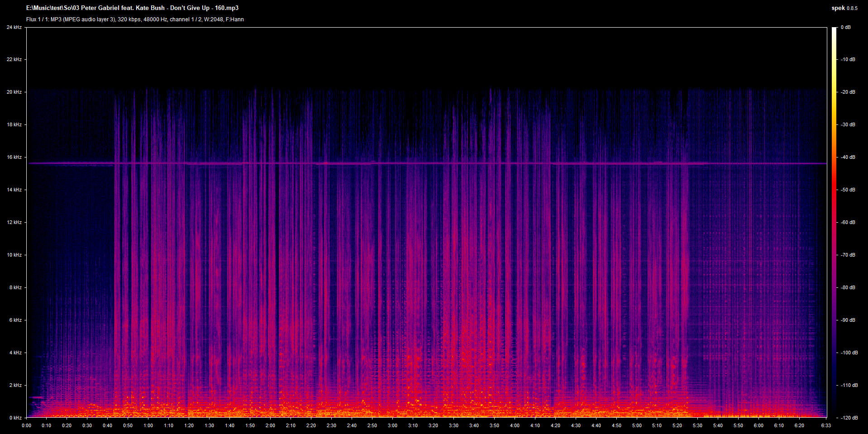Click the 24 kHz frequency axis label

[x=14, y=28]
